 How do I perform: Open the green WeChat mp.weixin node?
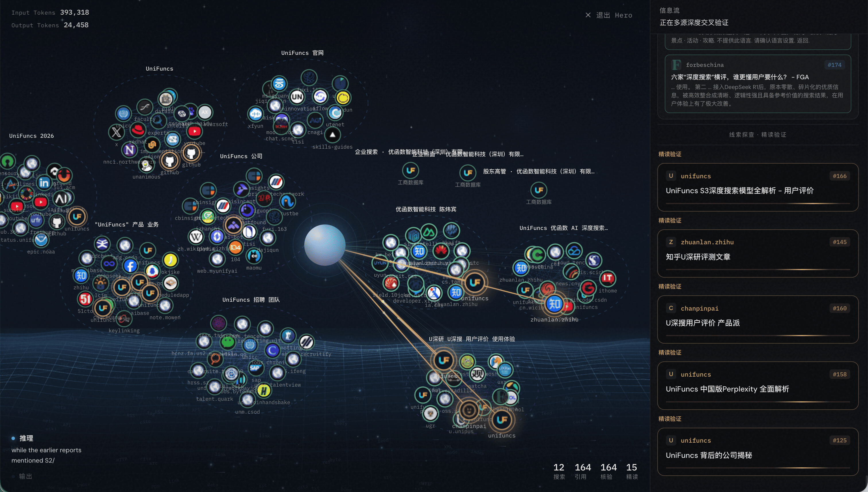coord(228,342)
